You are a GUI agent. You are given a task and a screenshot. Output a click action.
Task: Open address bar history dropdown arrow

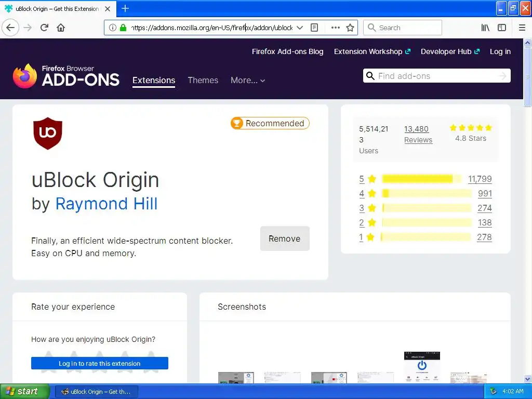[300, 28]
